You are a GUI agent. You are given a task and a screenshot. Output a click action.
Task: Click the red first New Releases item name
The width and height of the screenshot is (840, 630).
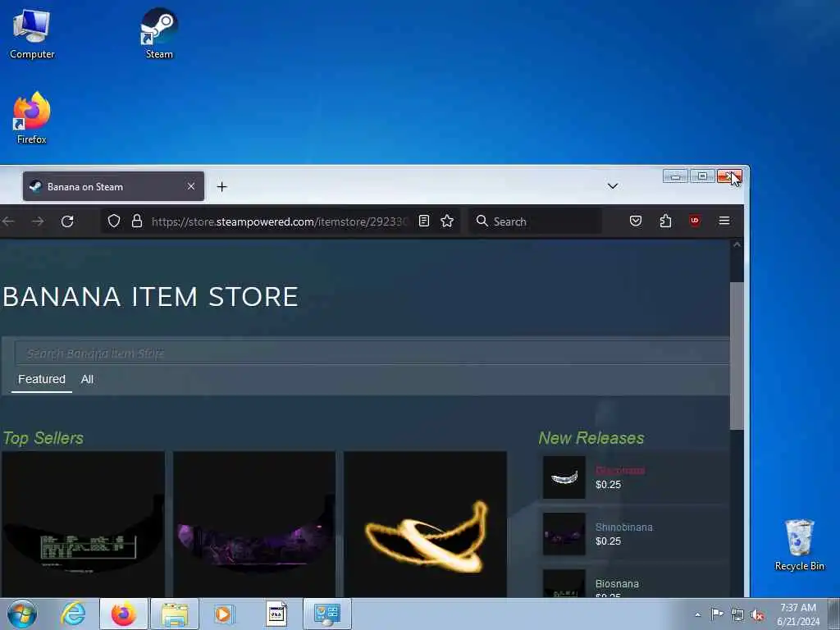click(620, 470)
